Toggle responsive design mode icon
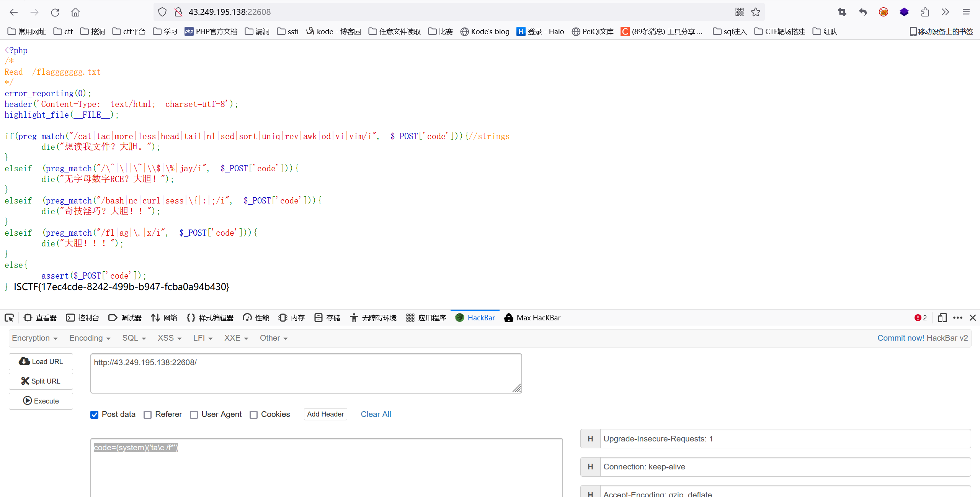 pos(942,318)
